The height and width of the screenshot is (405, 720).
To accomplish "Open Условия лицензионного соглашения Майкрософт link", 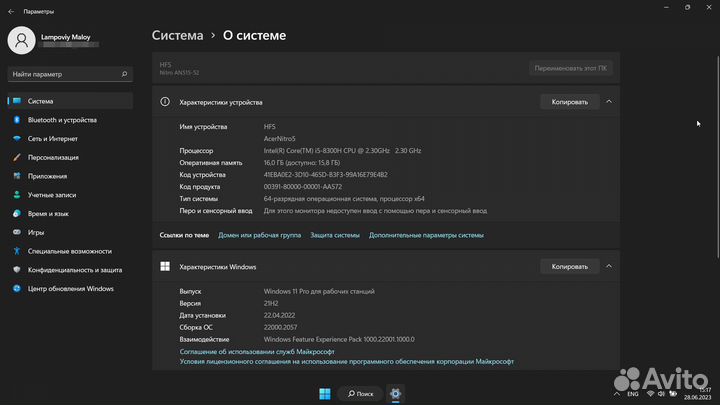I will pos(347,362).
